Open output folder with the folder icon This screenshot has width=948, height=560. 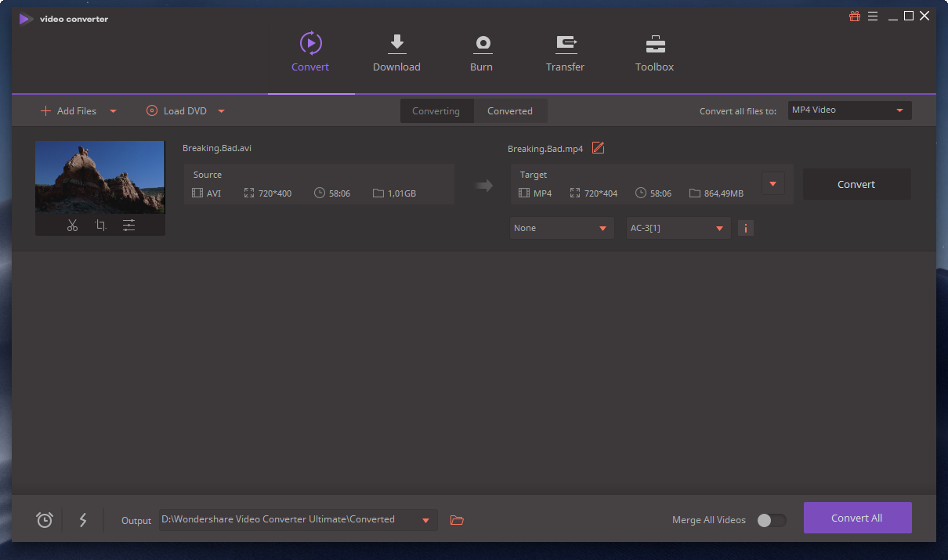[x=458, y=519]
